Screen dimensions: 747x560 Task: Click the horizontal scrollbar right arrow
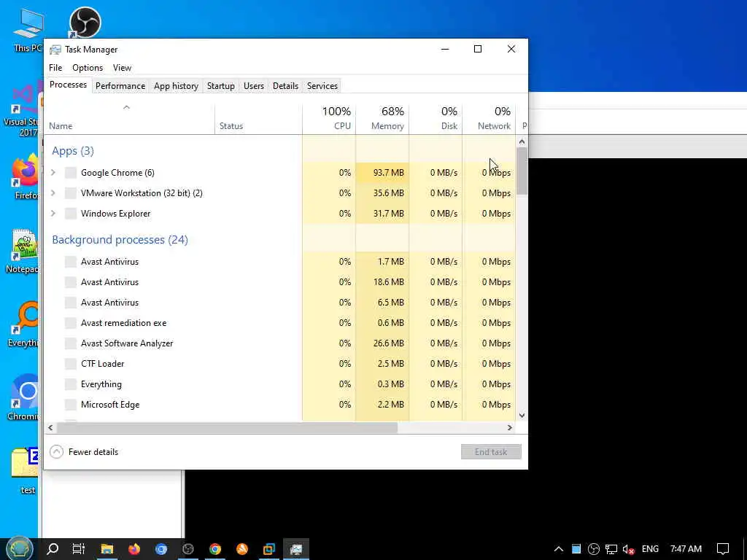510,427
